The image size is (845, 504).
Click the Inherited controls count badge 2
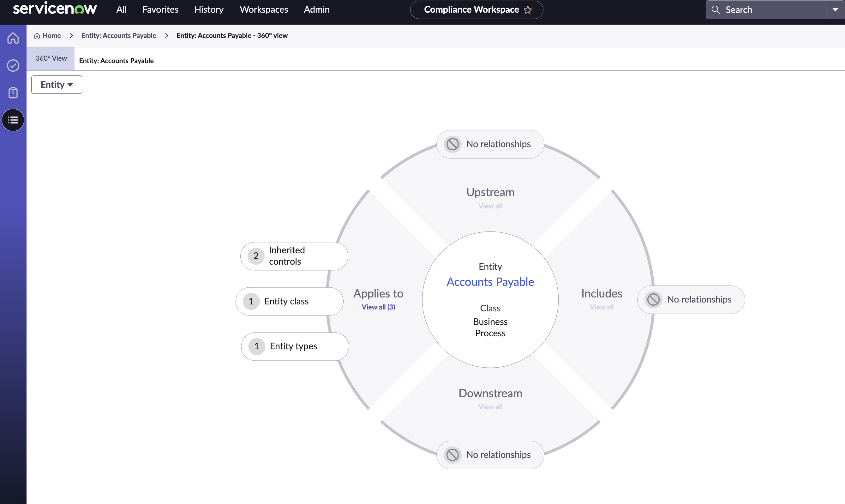click(x=256, y=256)
